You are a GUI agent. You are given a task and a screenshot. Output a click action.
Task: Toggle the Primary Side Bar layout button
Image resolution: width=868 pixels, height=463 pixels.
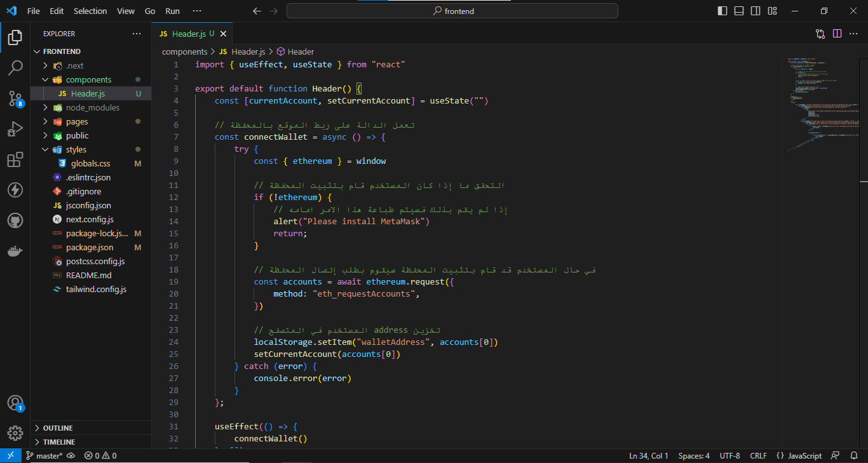(722, 11)
